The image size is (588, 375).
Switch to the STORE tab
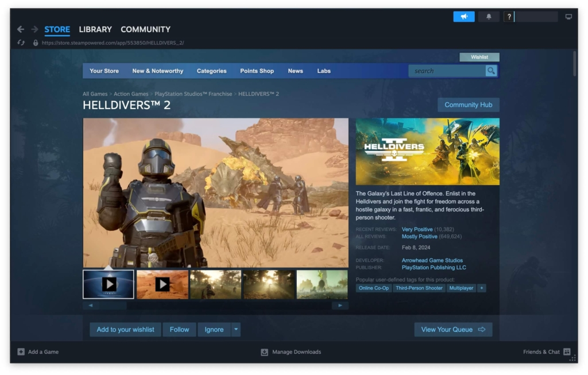57,29
